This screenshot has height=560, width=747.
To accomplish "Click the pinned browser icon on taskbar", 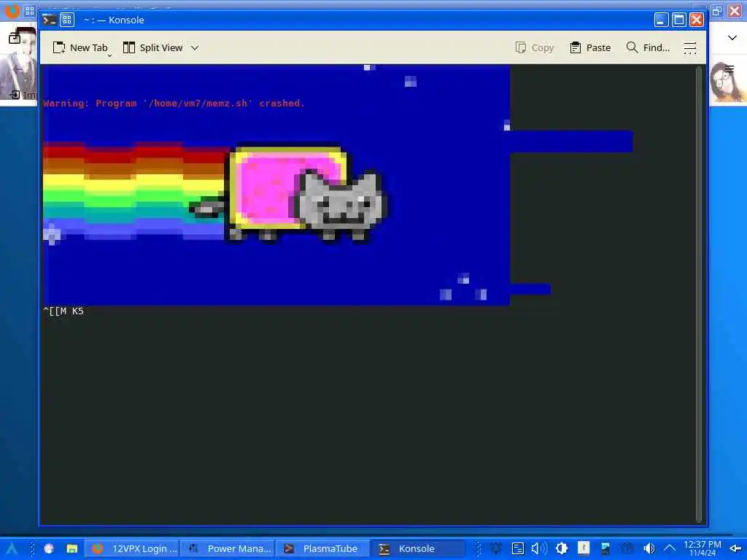I will click(x=49, y=548).
